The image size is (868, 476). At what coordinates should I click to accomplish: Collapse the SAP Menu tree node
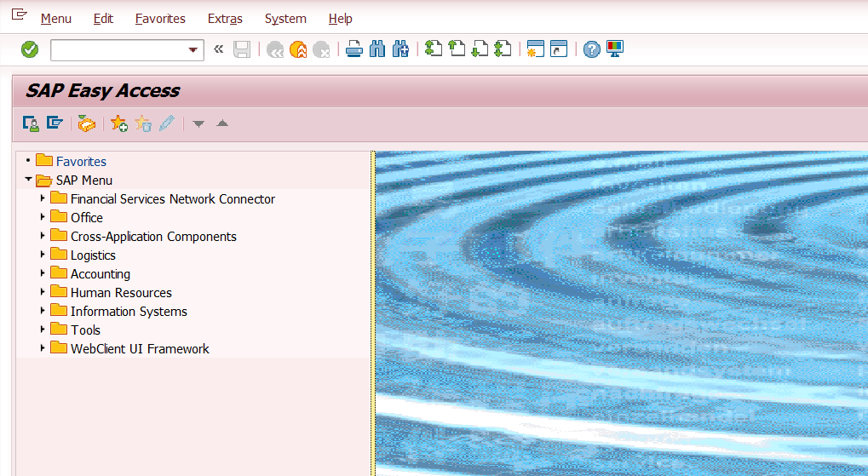point(28,180)
